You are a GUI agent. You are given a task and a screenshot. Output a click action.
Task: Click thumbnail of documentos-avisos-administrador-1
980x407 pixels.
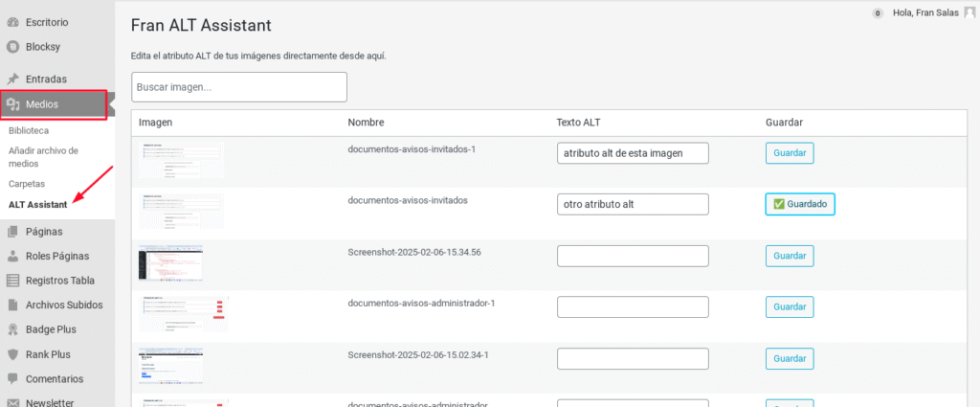(x=184, y=314)
